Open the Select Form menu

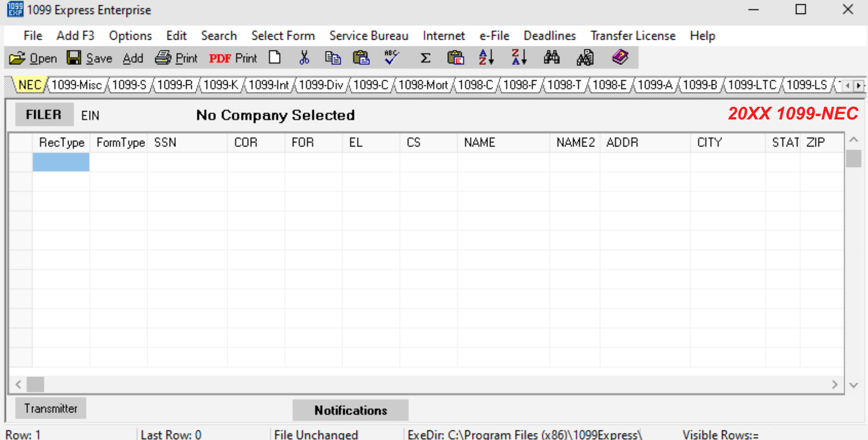click(283, 36)
